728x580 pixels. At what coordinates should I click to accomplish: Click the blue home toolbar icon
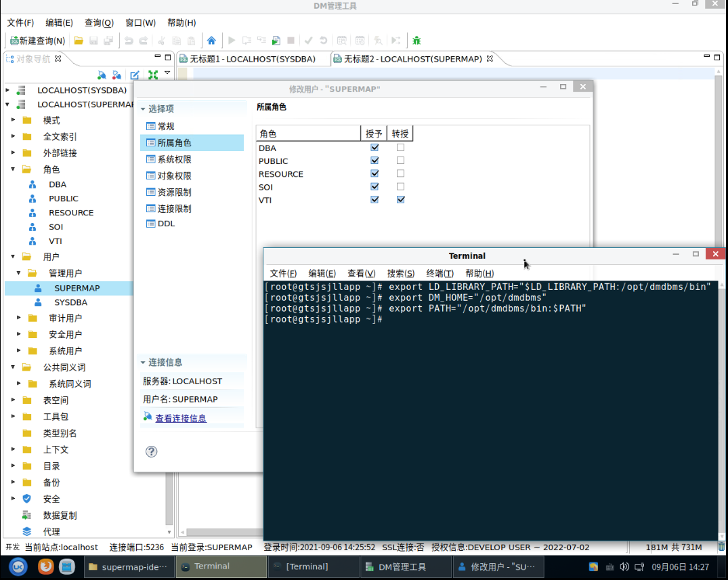211,41
